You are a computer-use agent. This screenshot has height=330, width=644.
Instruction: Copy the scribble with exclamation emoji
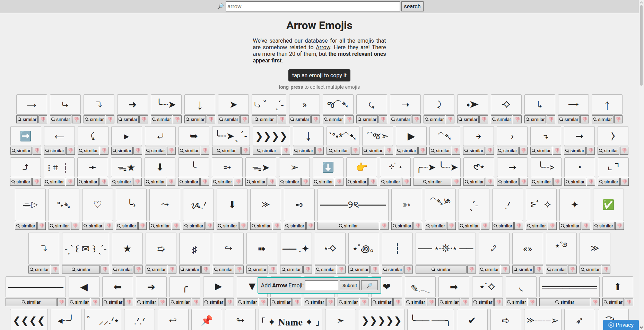[x=198, y=205]
